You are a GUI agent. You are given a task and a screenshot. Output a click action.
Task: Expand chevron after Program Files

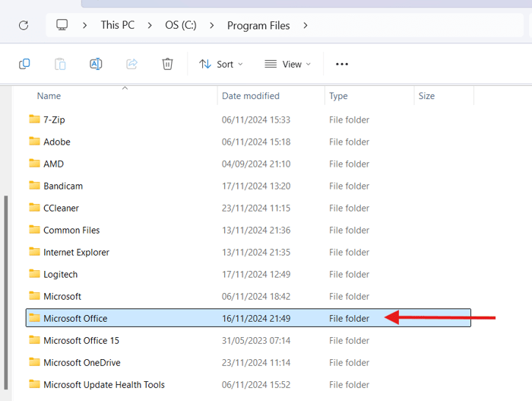coord(306,25)
